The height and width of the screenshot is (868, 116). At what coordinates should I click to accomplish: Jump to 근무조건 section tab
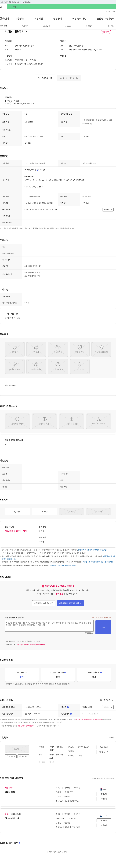tap(25, 26)
